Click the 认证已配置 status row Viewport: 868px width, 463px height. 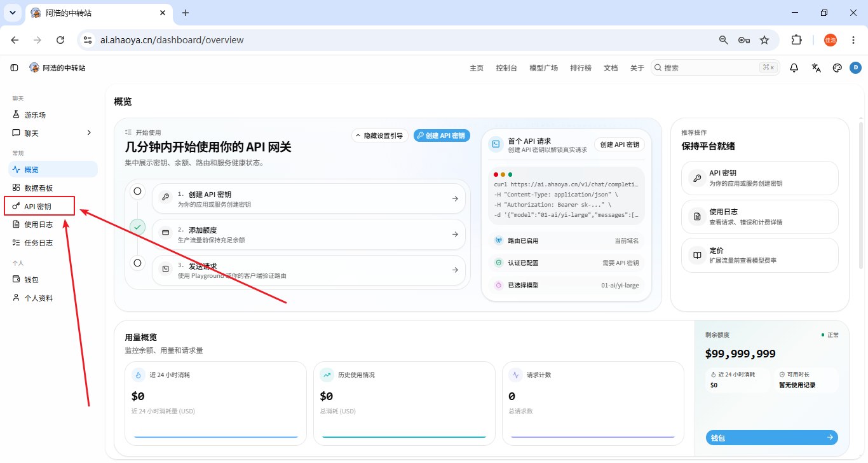567,263
